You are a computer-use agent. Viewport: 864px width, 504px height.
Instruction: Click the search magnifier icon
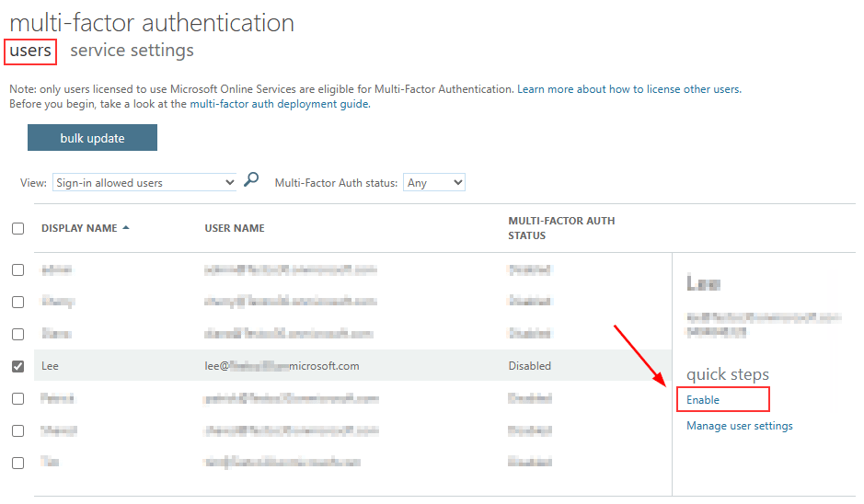(x=251, y=181)
